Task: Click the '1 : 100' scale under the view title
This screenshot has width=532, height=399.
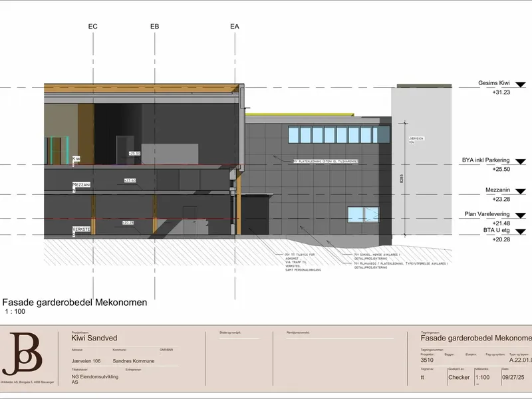Action: 15,311
